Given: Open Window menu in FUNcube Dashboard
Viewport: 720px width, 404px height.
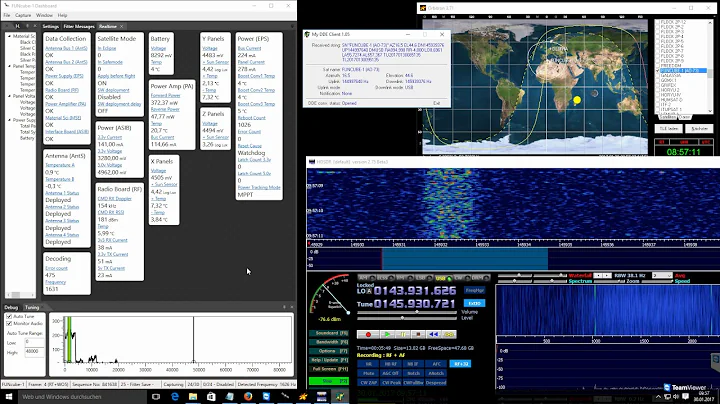Looking at the screenshot, I should pos(44,15).
